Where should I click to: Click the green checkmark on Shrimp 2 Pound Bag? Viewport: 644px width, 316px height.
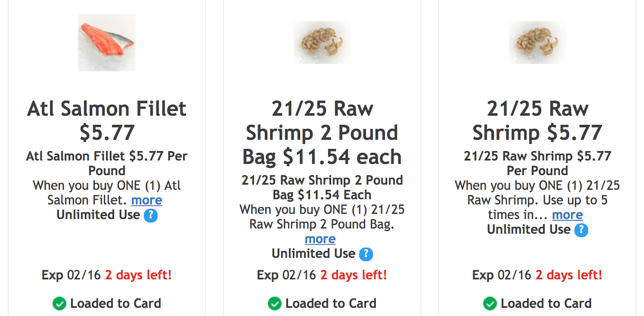274,304
